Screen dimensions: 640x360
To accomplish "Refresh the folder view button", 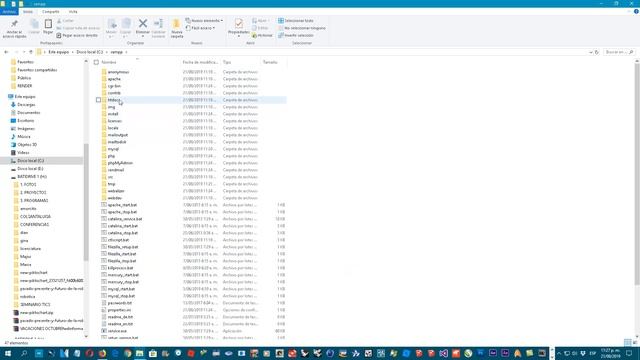I will (x=597, y=52).
